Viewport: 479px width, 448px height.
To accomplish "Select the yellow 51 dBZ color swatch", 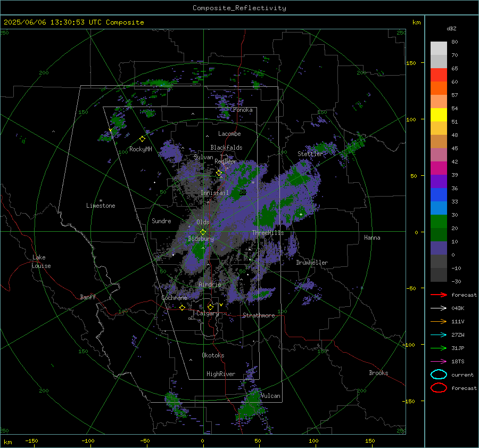I will tap(439, 115).
